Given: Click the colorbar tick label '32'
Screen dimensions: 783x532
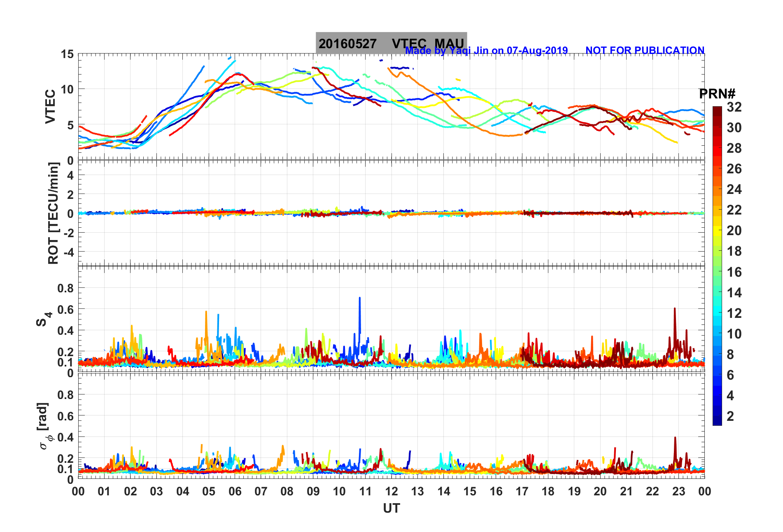Looking at the screenshot, I should pyautogui.click(x=734, y=107).
